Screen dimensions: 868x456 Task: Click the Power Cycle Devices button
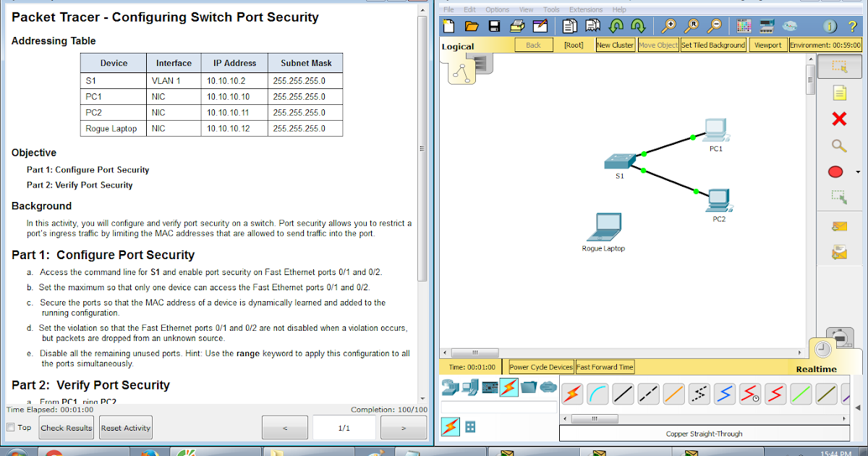coord(540,366)
